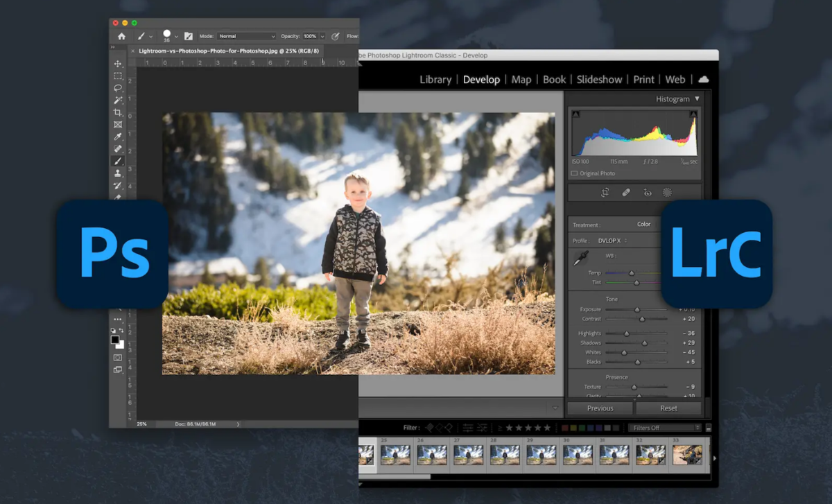The image size is (832, 504).
Task: Switch to the Map module
Action: [521, 80]
